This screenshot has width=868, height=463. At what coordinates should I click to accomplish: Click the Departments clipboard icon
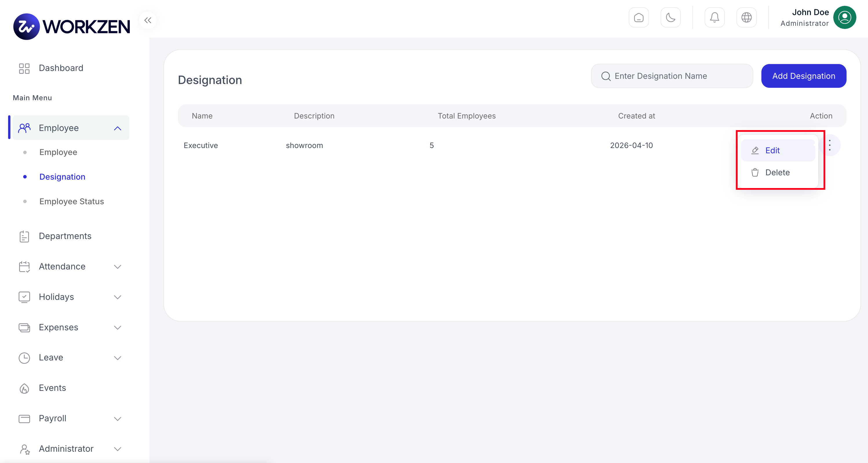tap(24, 236)
